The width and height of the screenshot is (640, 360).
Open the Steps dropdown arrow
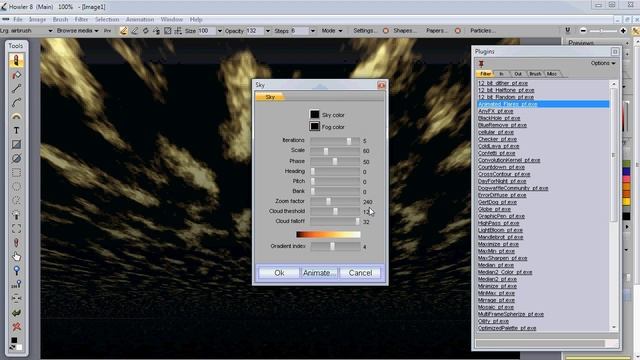click(313, 31)
